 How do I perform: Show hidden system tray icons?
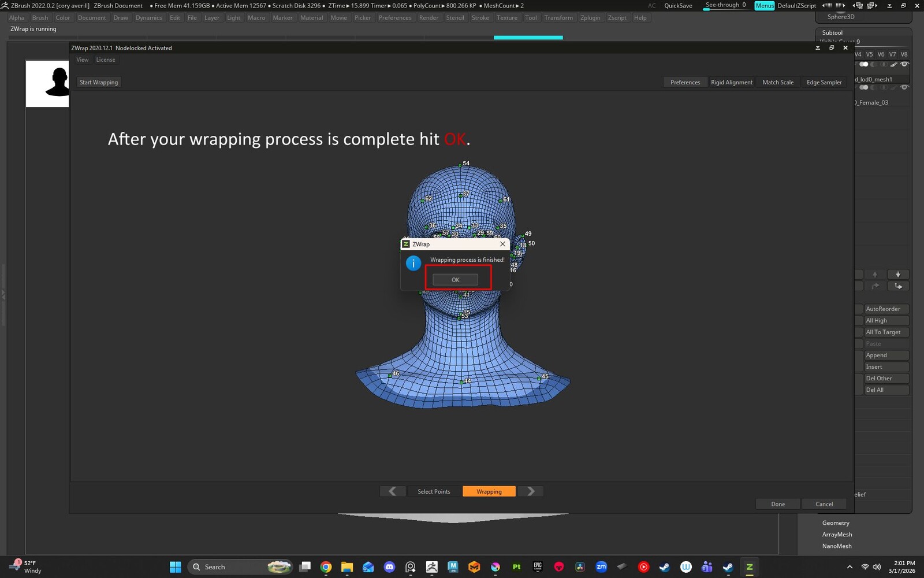pos(850,567)
